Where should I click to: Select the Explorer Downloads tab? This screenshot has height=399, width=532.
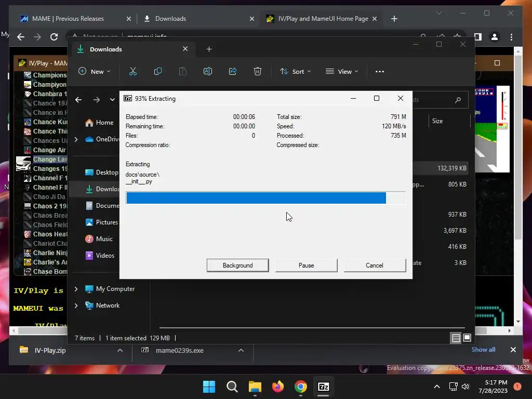(x=132, y=49)
